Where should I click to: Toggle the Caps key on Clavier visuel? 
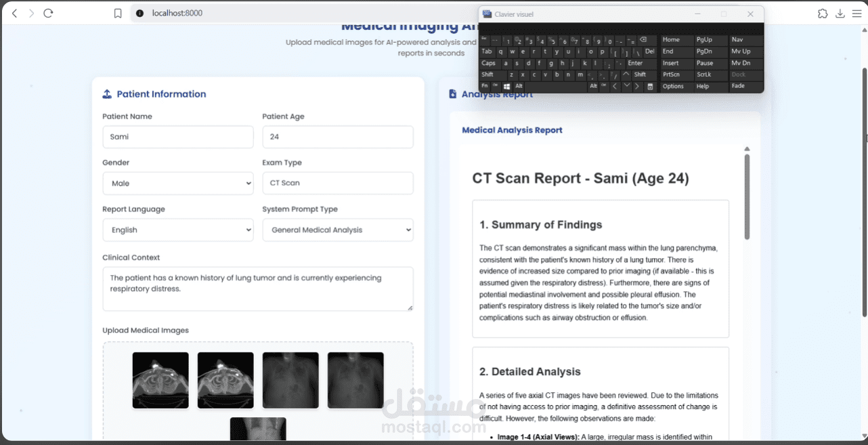490,63
